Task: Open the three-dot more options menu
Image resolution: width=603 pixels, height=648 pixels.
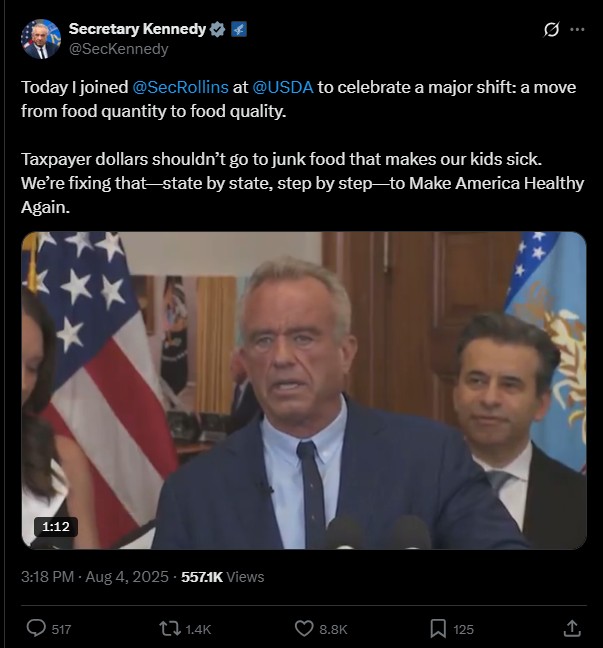Action: pyautogui.click(x=577, y=29)
